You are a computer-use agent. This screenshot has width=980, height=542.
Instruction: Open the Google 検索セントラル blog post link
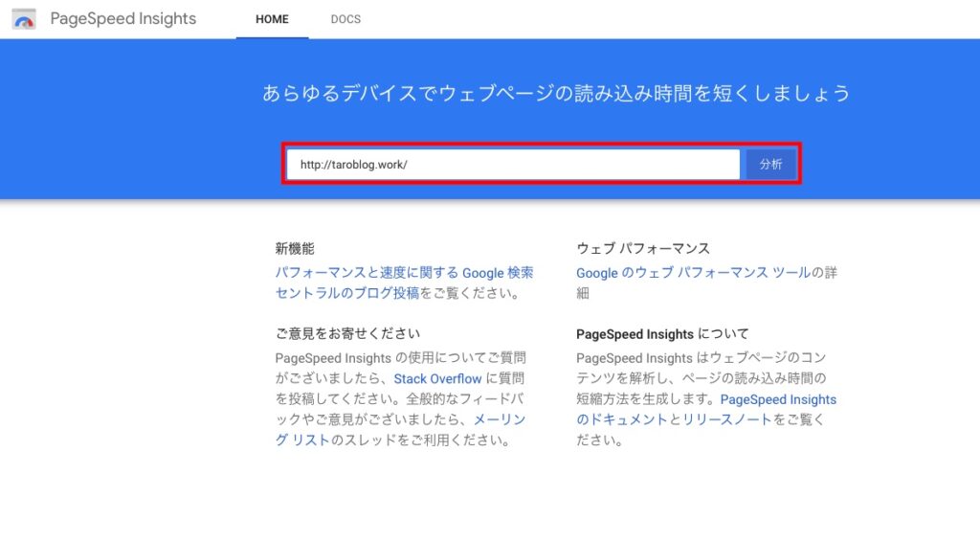[x=405, y=282]
